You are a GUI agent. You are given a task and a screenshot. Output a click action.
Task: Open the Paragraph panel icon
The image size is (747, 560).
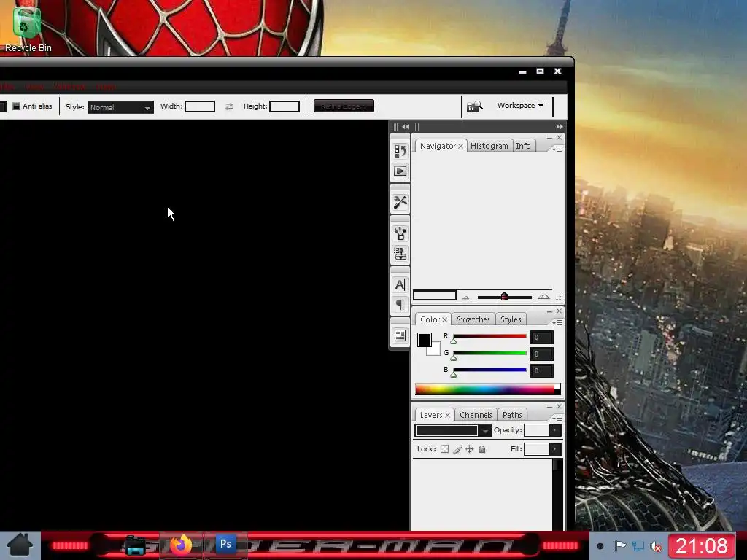pyautogui.click(x=400, y=305)
